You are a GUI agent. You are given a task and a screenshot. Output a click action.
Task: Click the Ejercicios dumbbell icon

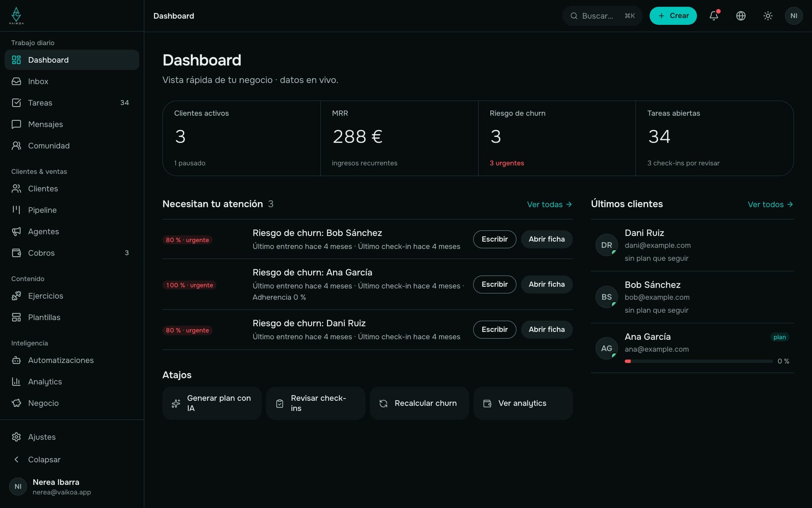point(16,296)
